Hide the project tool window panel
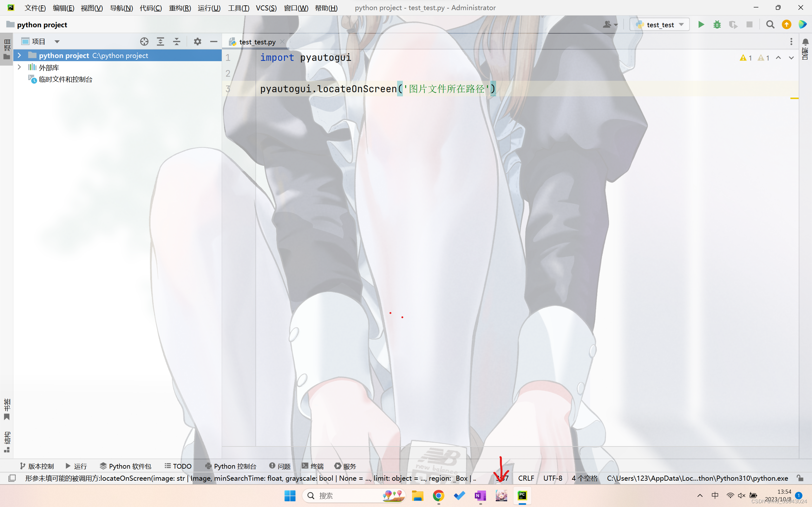This screenshot has width=812, height=507. 214,42
